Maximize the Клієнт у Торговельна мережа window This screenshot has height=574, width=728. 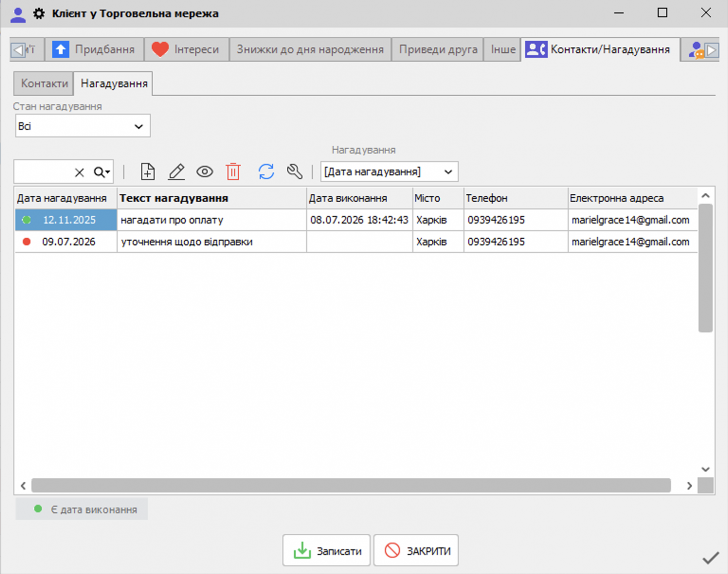tap(662, 13)
